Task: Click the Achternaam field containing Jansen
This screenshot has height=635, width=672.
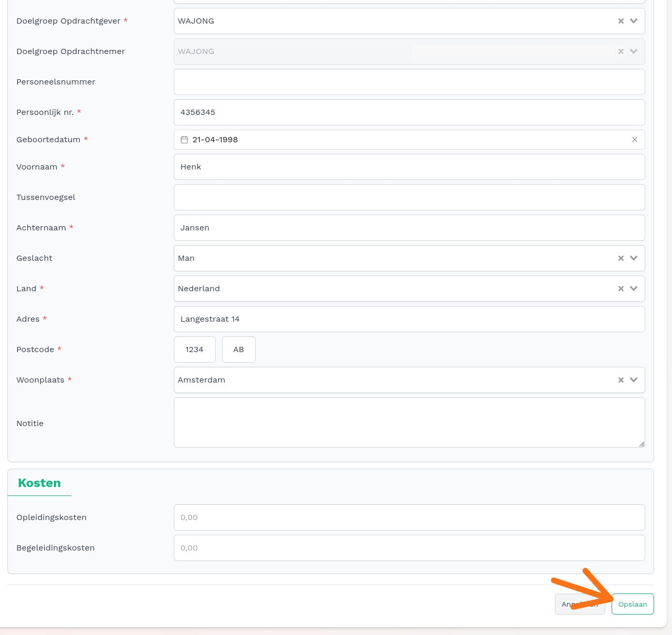Action: point(409,228)
